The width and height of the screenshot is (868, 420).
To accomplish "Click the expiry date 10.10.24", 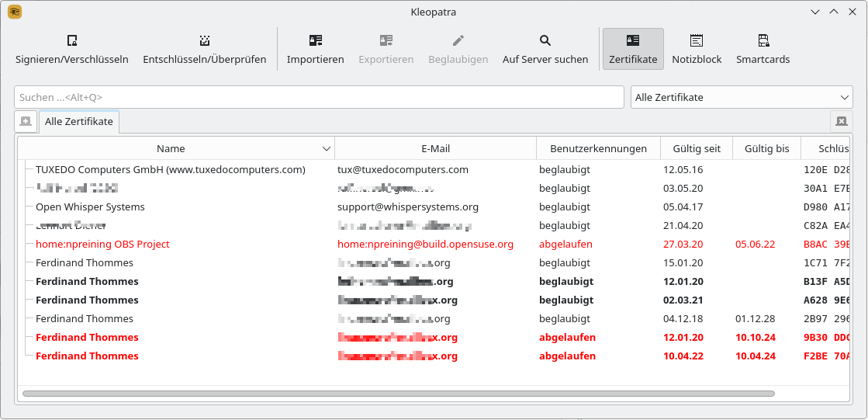I will (x=755, y=338).
